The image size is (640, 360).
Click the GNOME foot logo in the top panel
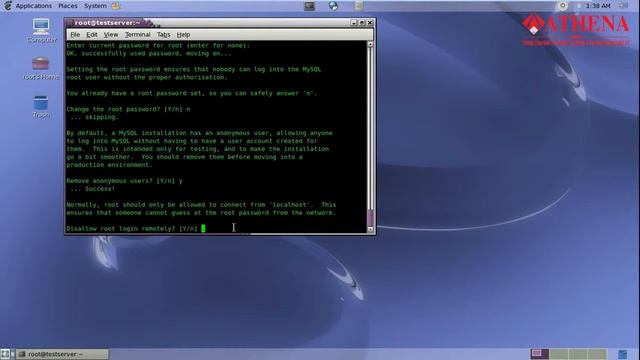pos(7,6)
